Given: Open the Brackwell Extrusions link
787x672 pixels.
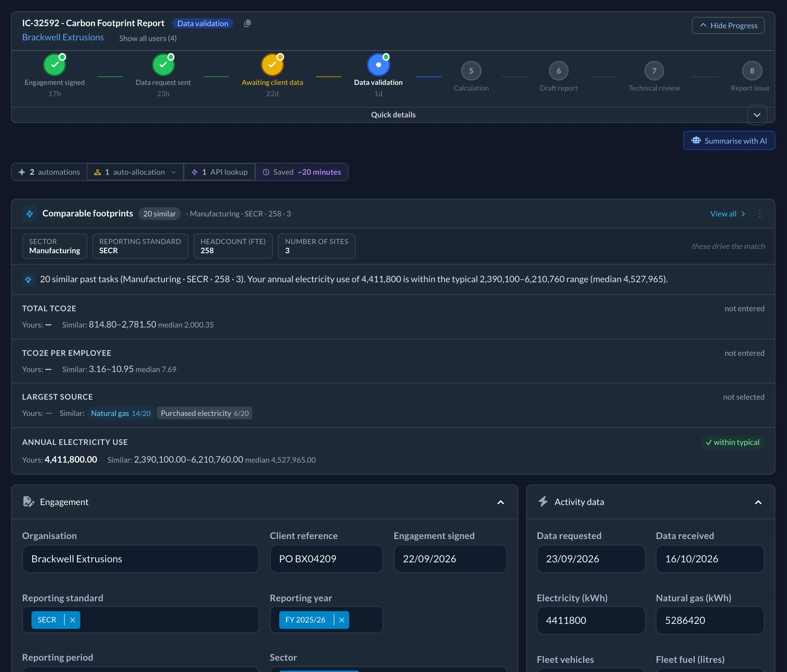Looking at the screenshot, I should pos(63,37).
